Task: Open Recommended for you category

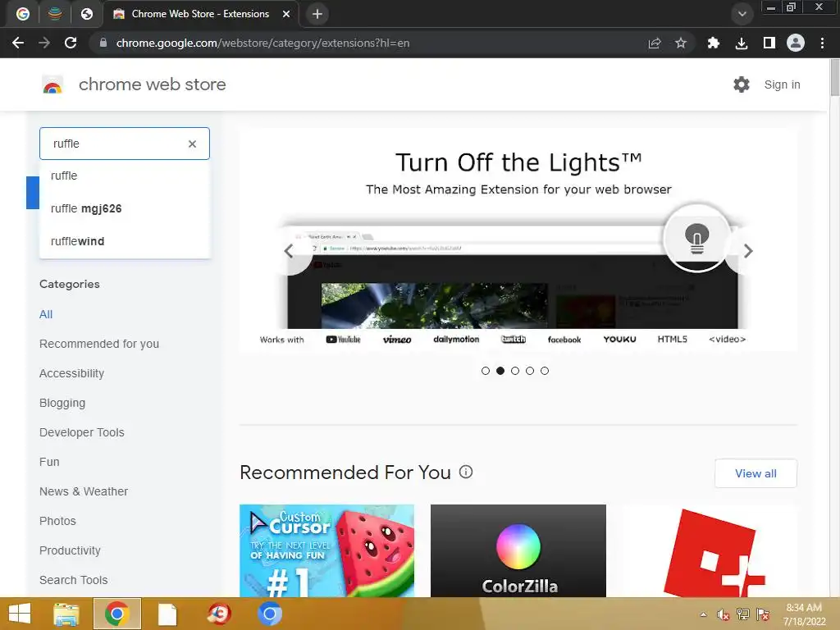Action: [99, 344]
